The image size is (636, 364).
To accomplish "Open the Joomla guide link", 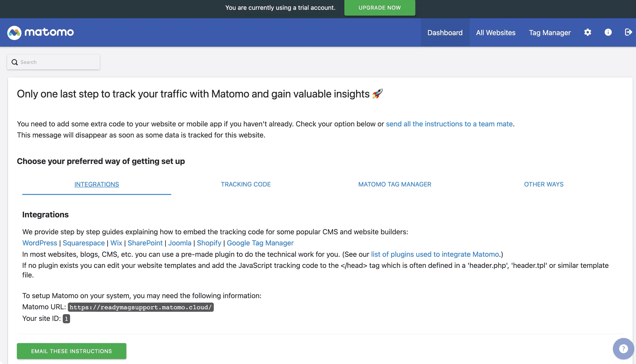I will pos(180,243).
